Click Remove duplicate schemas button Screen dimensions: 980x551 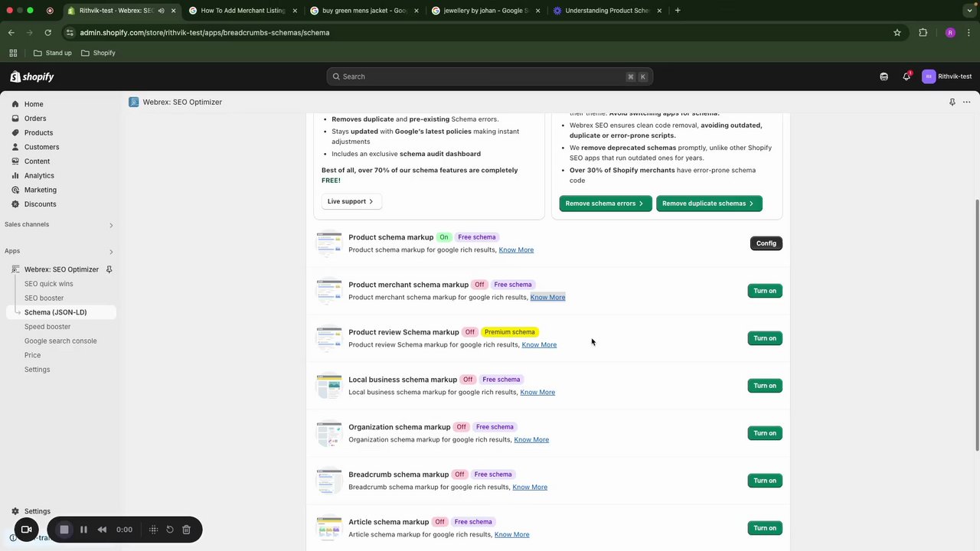(x=709, y=204)
